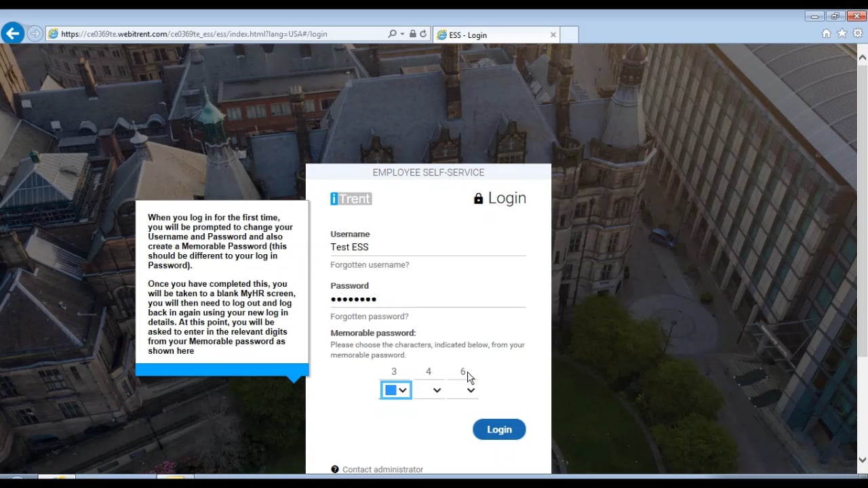Close the ESS - Login tab
868x488 pixels.
pos(553,35)
